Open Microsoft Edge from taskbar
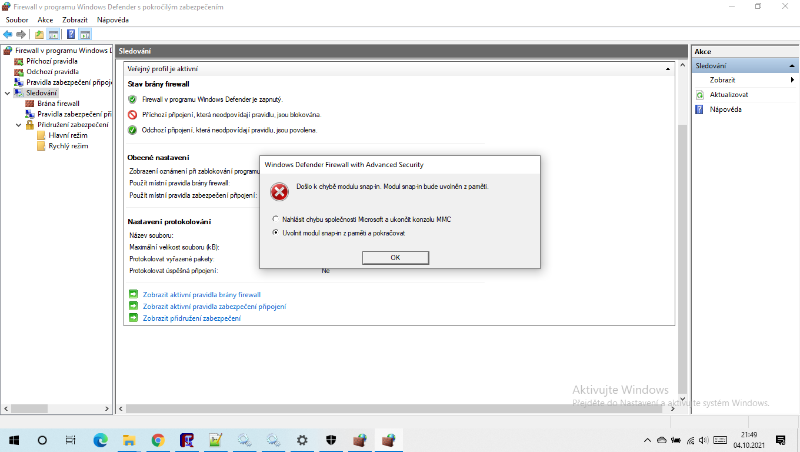The image size is (800, 452). coord(101,440)
